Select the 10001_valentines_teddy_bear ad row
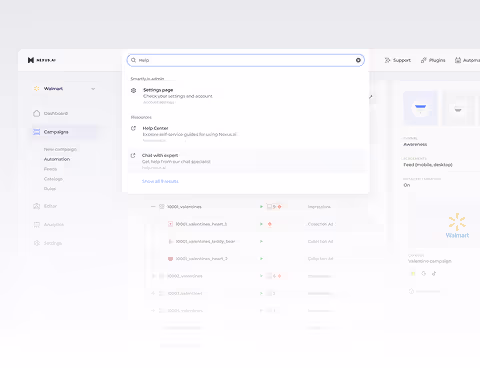 click(205, 241)
